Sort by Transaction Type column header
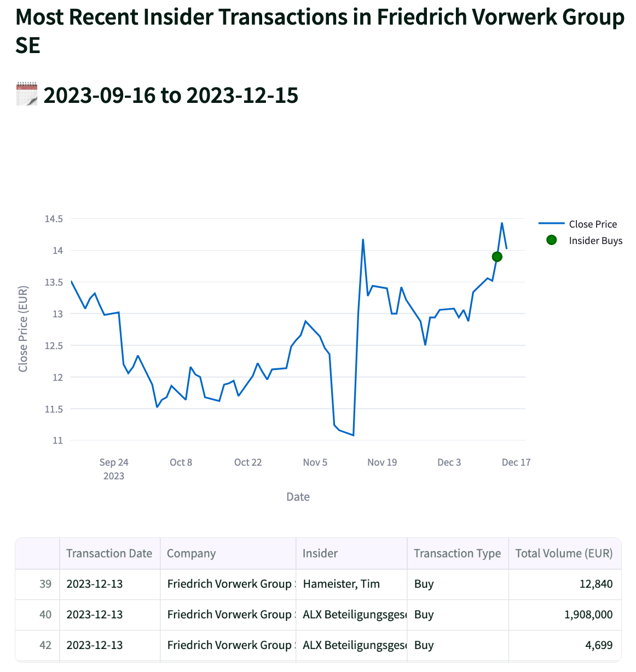Screen dimensions: 636x672 point(458,553)
